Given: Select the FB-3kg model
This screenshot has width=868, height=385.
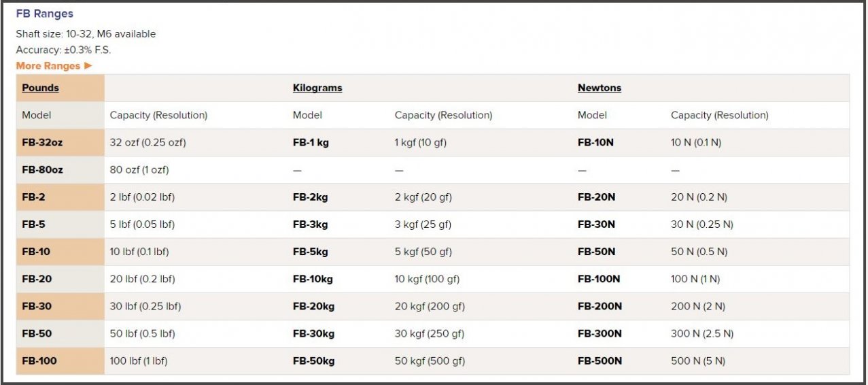Looking at the screenshot, I should [311, 224].
